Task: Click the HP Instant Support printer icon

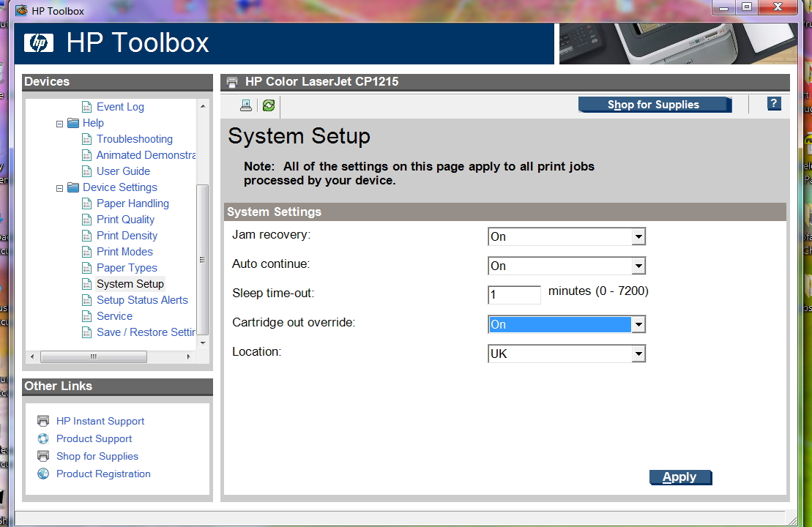Action: click(43, 421)
